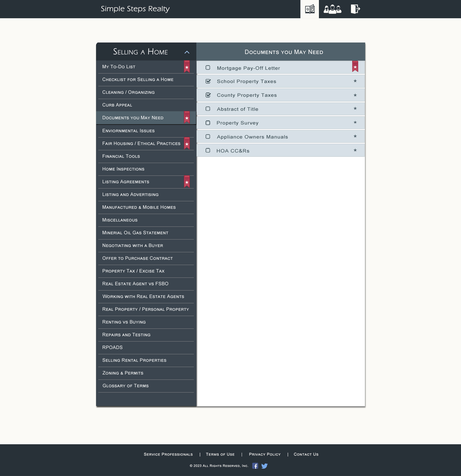Collapse the Selling a Home chevron
Viewport: 461px width, 476px height.
tap(187, 52)
